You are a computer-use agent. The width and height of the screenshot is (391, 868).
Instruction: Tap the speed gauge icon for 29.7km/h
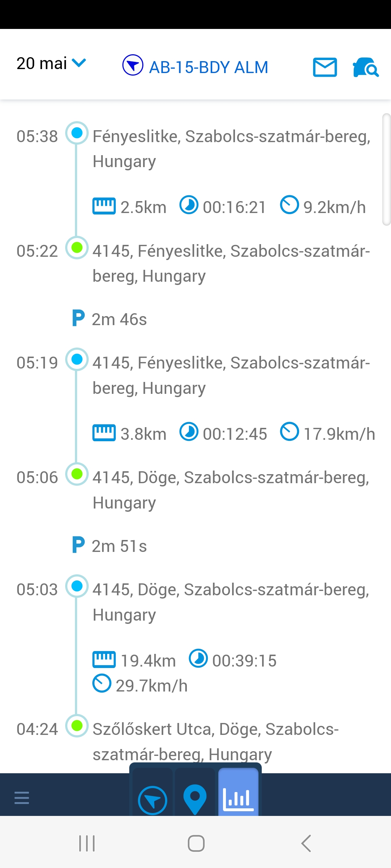[102, 684]
